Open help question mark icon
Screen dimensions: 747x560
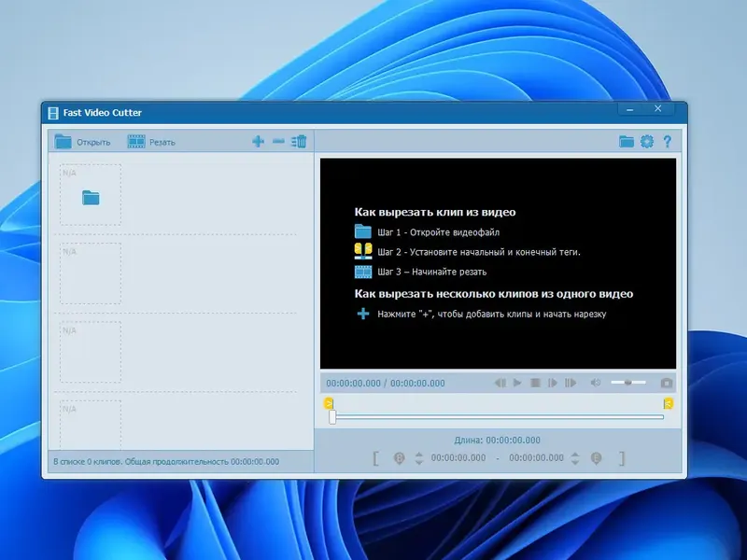pos(668,142)
